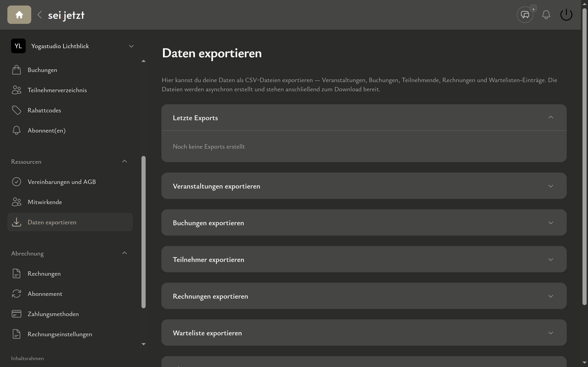588x367 pixels.
Task: Click the back arrow next to sei.jetzt
Action: coord(39,14)
